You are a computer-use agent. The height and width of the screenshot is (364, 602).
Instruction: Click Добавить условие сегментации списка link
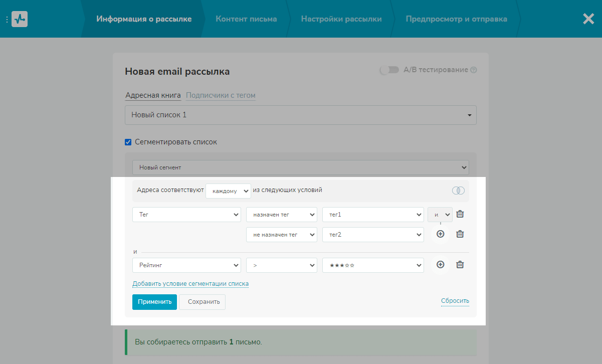(190, 284)
